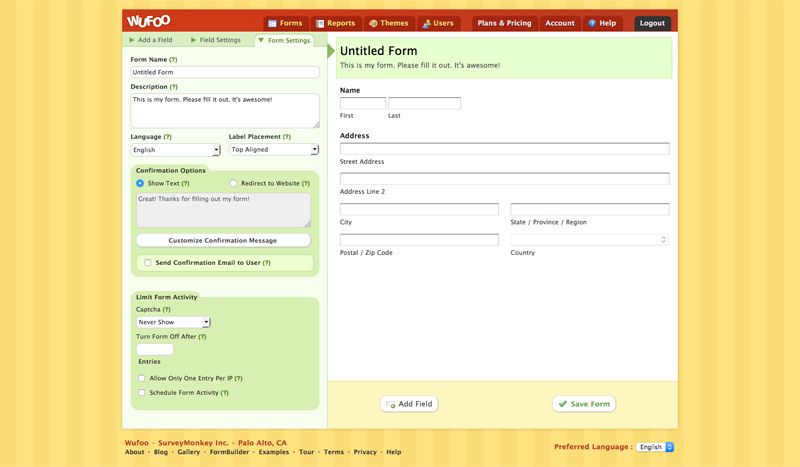Click the Add Field button
This screenshot has width=800, height=467.
pos(409,404)
